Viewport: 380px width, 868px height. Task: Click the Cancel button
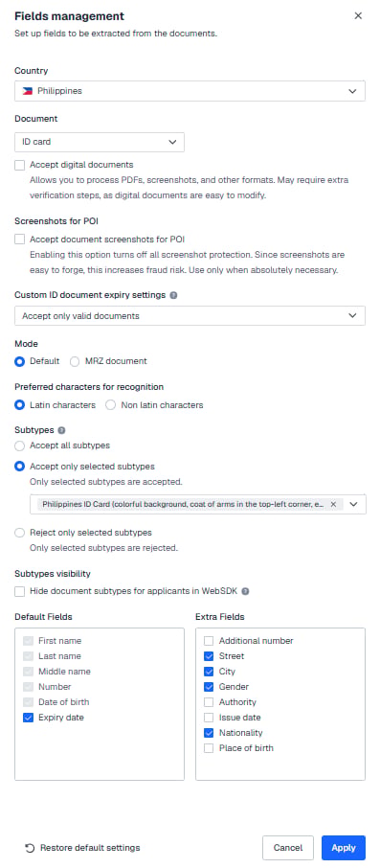[288, 848]
